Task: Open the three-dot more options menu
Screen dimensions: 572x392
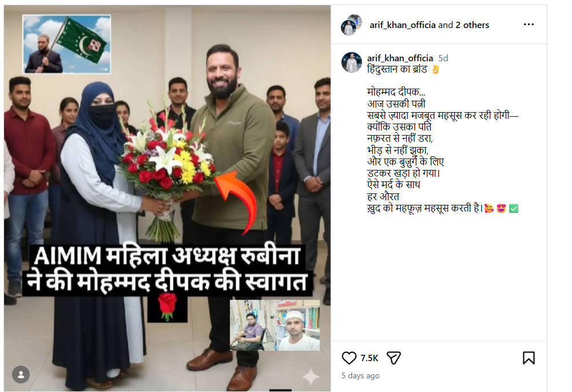Action: (x=529, y=25)
